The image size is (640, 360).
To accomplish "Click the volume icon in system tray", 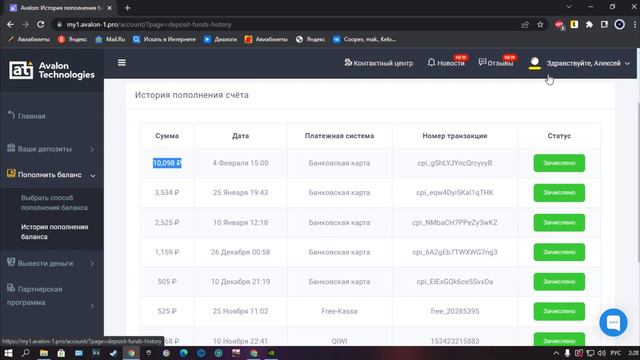I will tap(602, 353).
